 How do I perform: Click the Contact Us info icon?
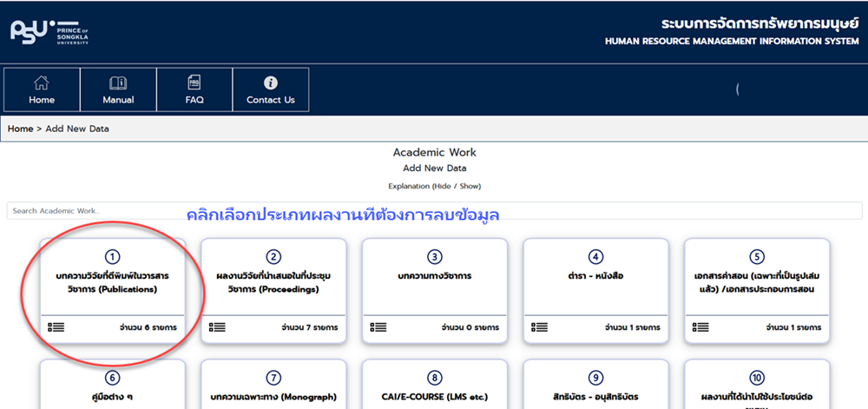point(271,82)
